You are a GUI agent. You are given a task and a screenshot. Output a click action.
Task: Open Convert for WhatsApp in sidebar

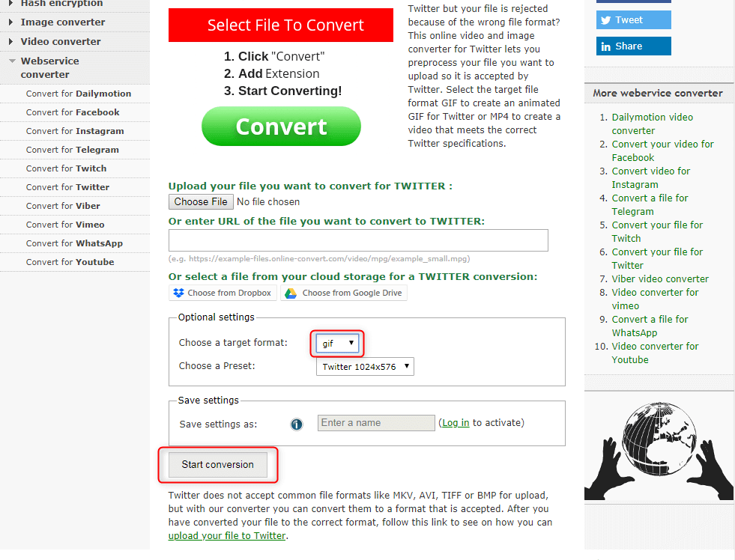point(75,243)
